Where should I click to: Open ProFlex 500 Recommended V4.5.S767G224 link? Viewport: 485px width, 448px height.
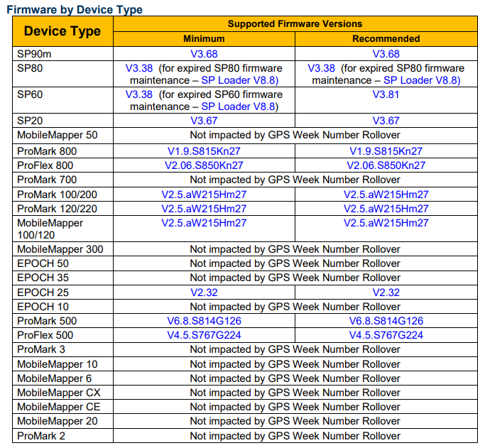(x=386, y=335)
